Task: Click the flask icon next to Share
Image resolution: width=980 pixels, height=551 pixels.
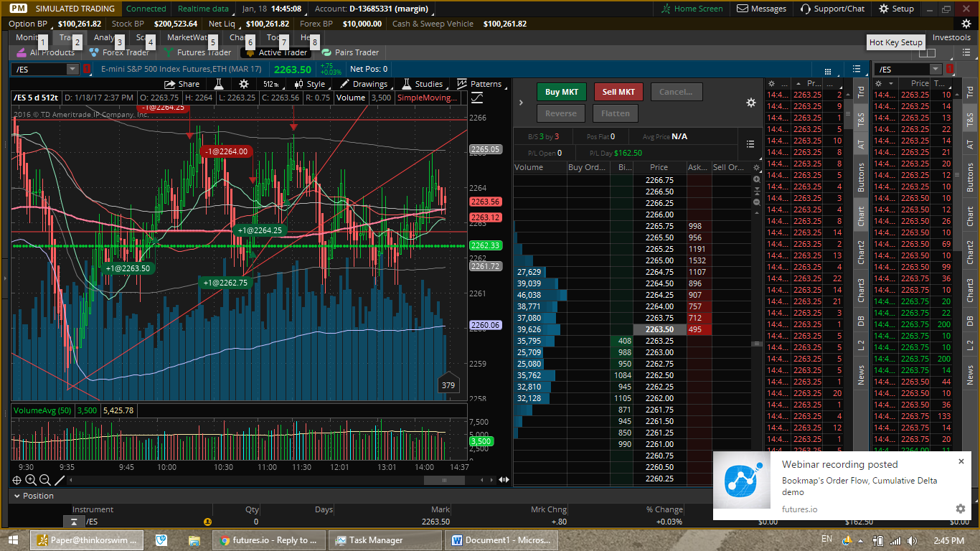Action: (x=219, y=84)
